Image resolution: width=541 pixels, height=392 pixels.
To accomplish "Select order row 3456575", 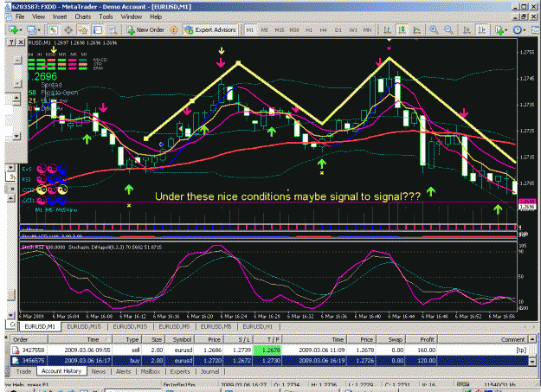I will 269,361.
